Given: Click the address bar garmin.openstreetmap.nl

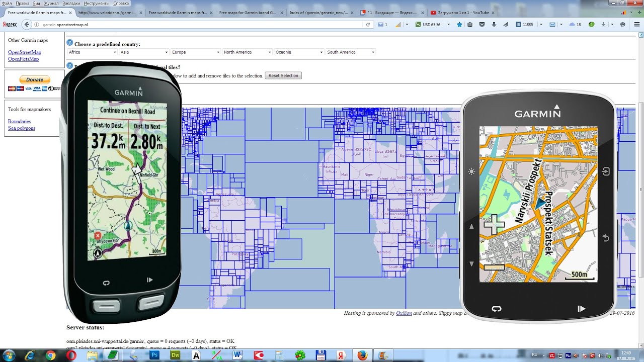Looking at the screenshot, I should [199, 24].
